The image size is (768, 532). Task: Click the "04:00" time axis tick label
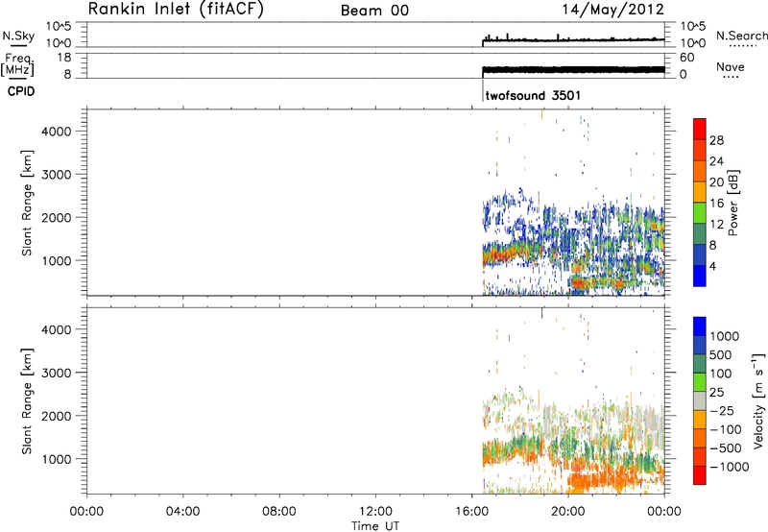tap(183, 512)
